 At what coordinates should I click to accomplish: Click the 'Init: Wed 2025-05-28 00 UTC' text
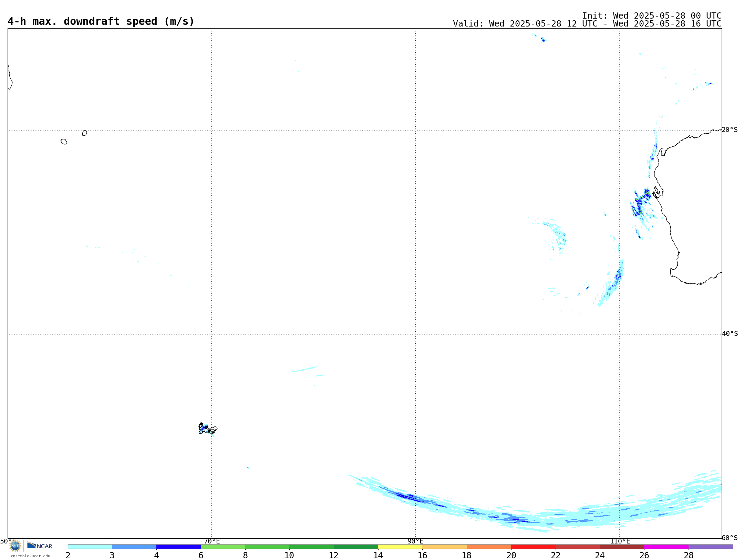pyautogui.click(x=652, y=16)
